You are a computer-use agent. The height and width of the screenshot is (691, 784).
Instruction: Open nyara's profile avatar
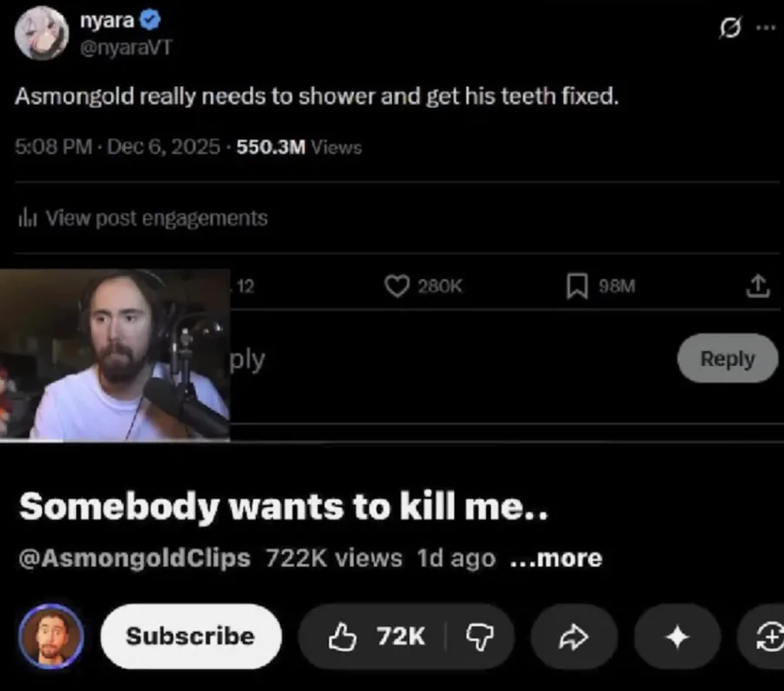click(x=41, y=33)
